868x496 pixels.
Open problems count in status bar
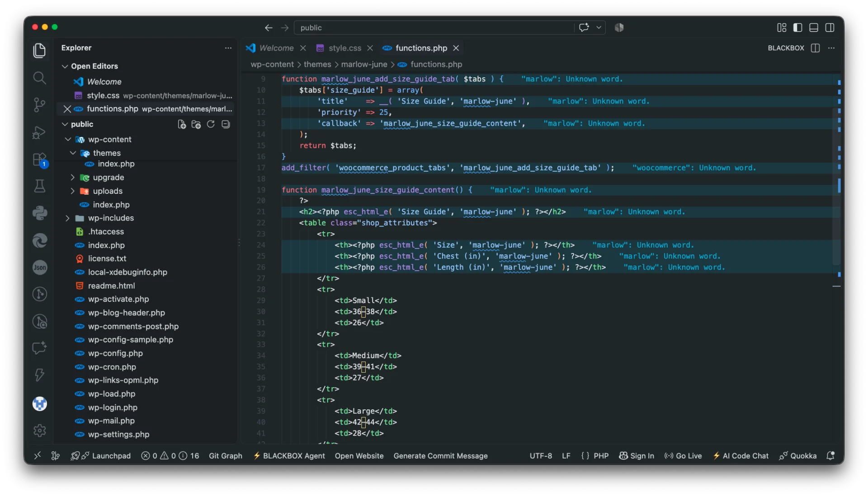(170, 456)
